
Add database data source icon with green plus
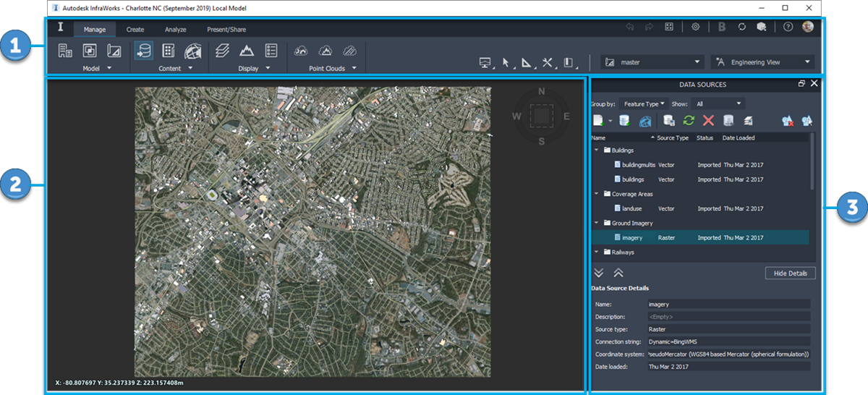point(625,122)
